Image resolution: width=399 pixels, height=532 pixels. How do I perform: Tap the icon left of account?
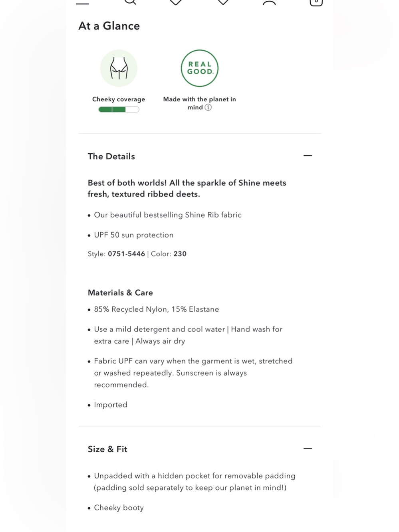pyautogui.click(x=223, y=2)
